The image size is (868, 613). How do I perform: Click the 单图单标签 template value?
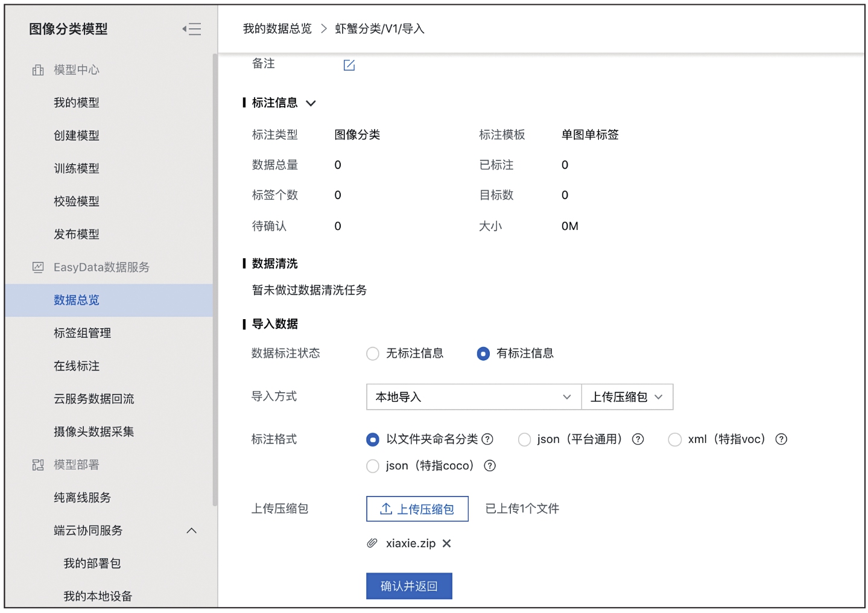coord(590,135)
